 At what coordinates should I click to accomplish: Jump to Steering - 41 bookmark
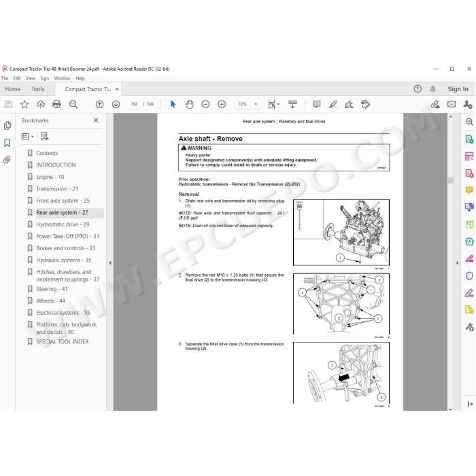52,289
